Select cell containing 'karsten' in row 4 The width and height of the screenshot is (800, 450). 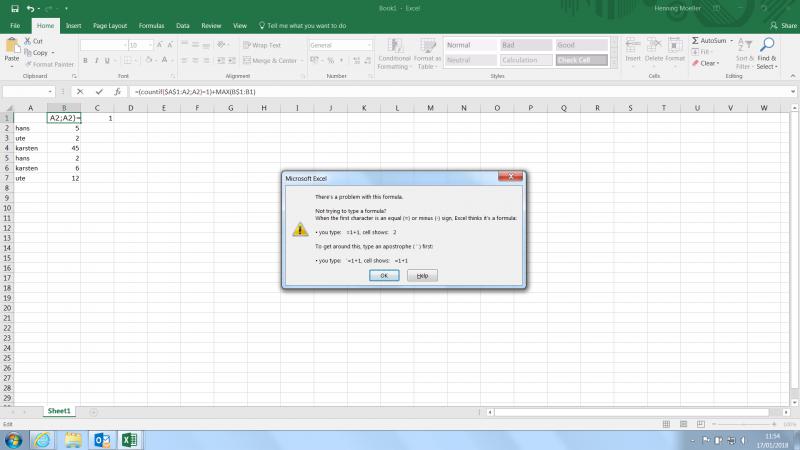pos(30,148)
